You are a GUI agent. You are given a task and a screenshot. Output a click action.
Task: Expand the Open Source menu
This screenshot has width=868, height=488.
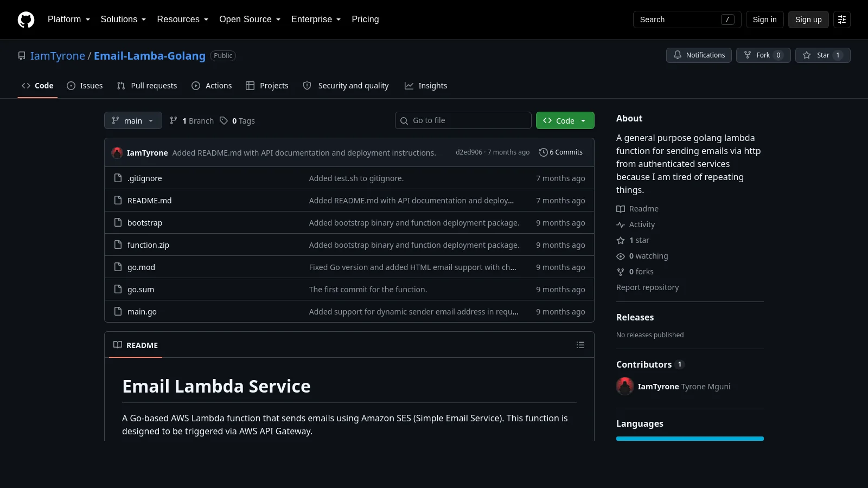click(x=250, y=20)
